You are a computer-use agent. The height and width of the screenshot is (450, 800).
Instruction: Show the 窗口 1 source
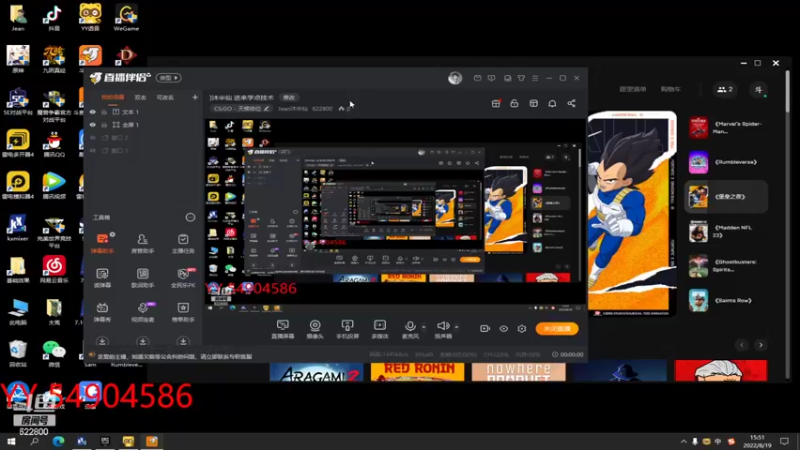pyautogui.click(x=92, y=151)
